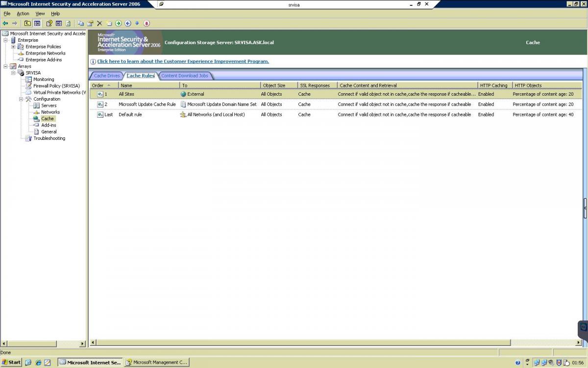The image size is (588, 368).
Task: Open the Action menu
Action: (x=23, y=14)
